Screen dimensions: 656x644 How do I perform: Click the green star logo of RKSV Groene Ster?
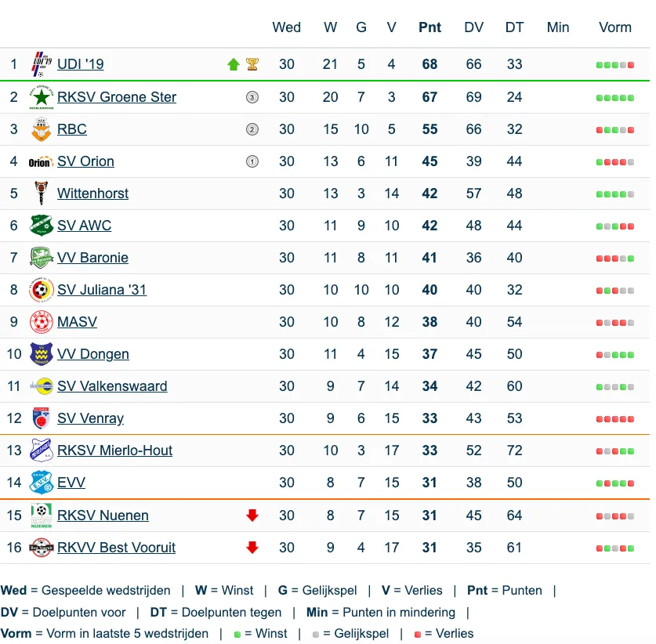coord(42,97)
